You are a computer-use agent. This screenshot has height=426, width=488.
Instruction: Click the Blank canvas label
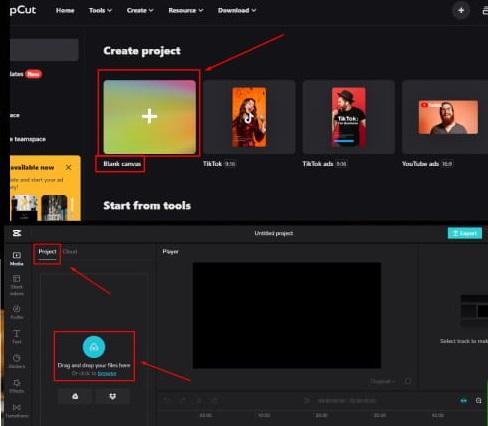coord(122,164)
